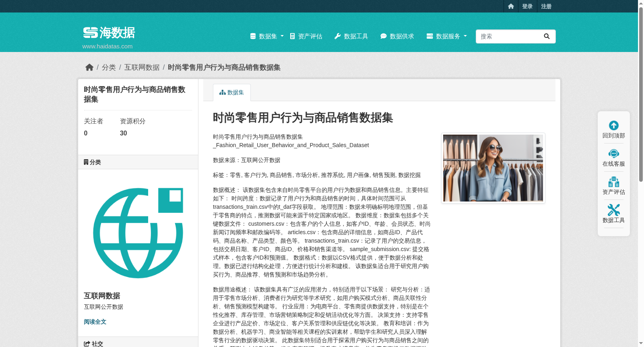The height and width of the screenshot is (347, 644).
Task: Click the 资源积分 value 30
Action: point(124,133)
